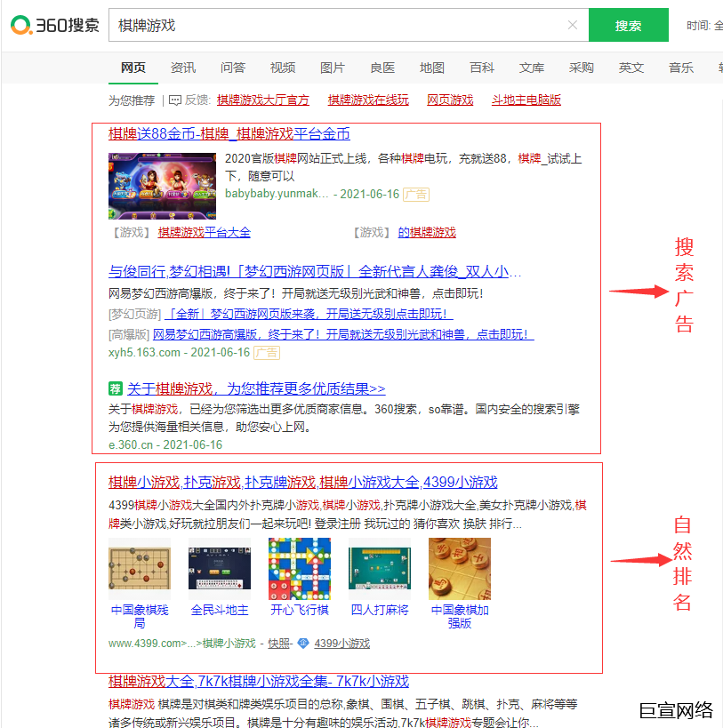Switch to the 图片 search tab

coord(332,67)
